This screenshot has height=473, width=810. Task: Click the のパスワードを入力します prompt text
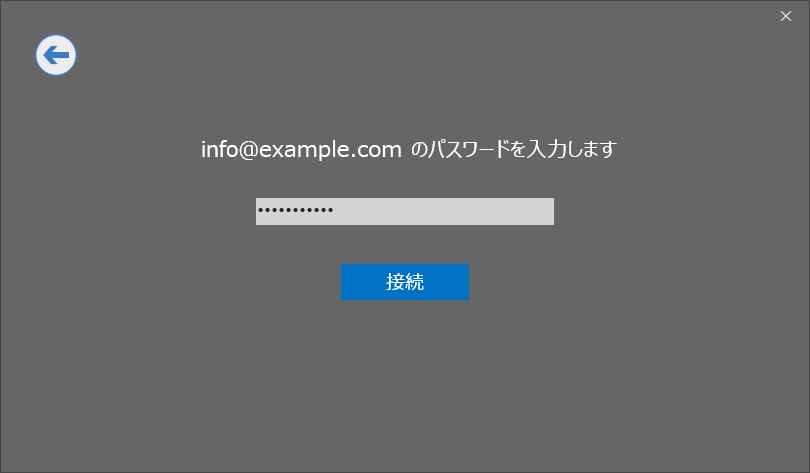(513, 149)
